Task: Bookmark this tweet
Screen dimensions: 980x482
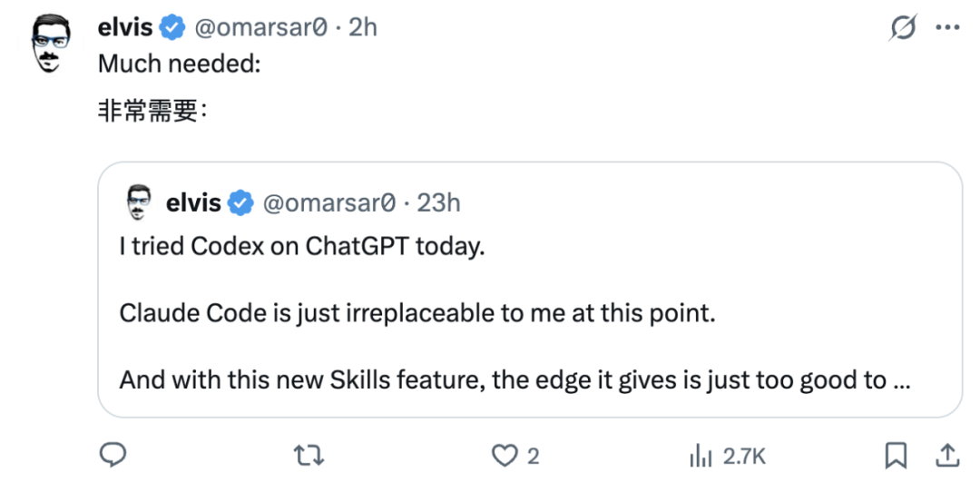Action: [897, 454]
